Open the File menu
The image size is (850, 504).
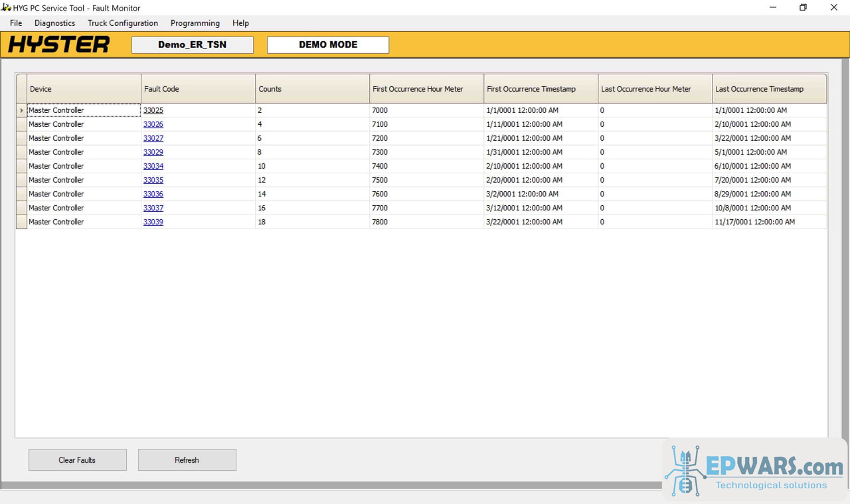point(16,23)
